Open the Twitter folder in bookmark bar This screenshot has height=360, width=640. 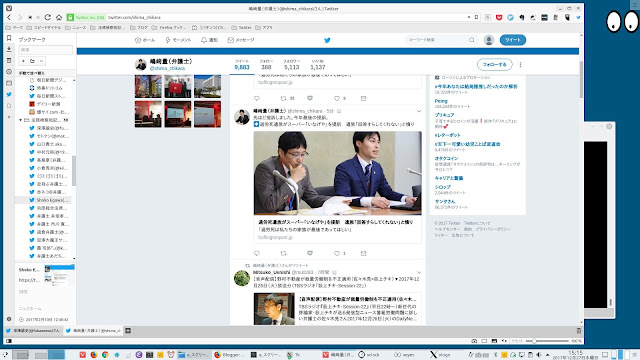[242, 27]
